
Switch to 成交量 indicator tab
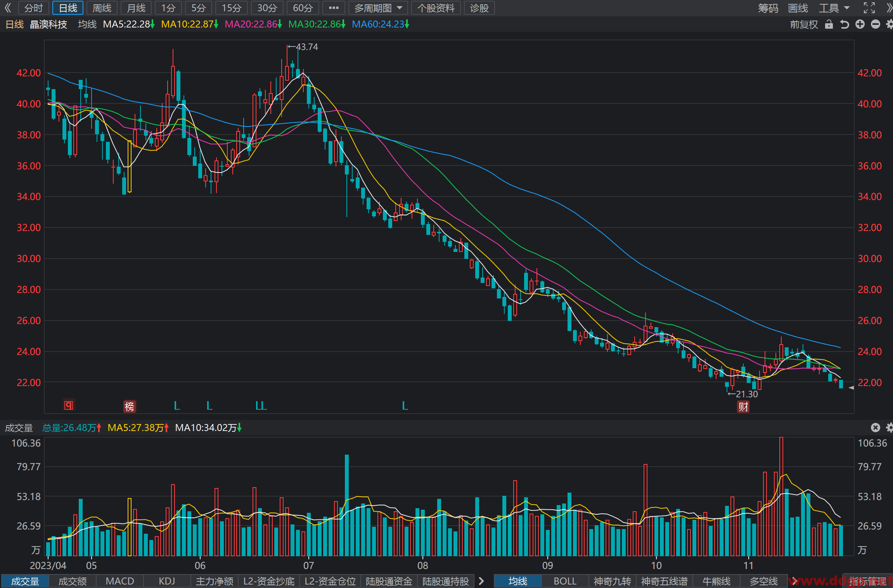pos(25,581)
